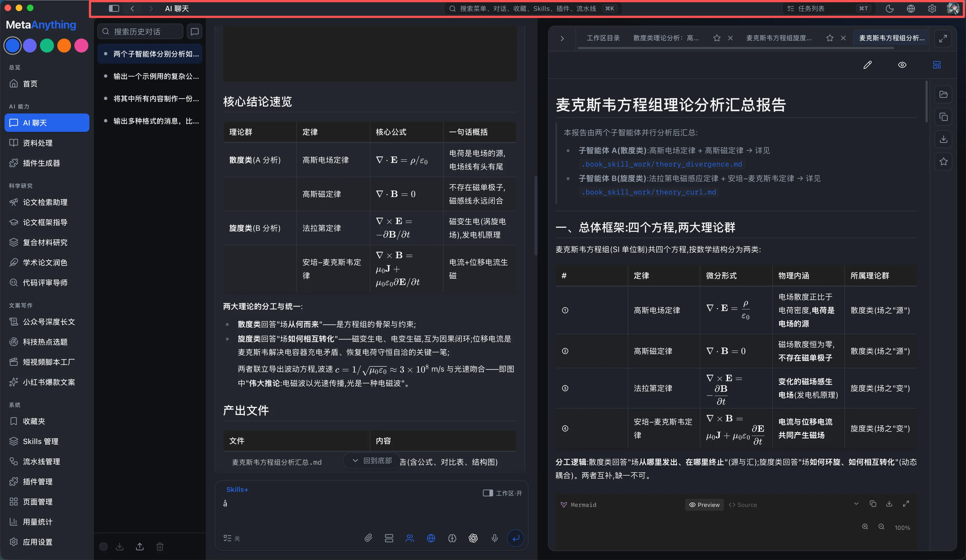The width and height of the screenshot is (966, 560).
Task: Click the brain icon in chat input
Action: (452, 538)
